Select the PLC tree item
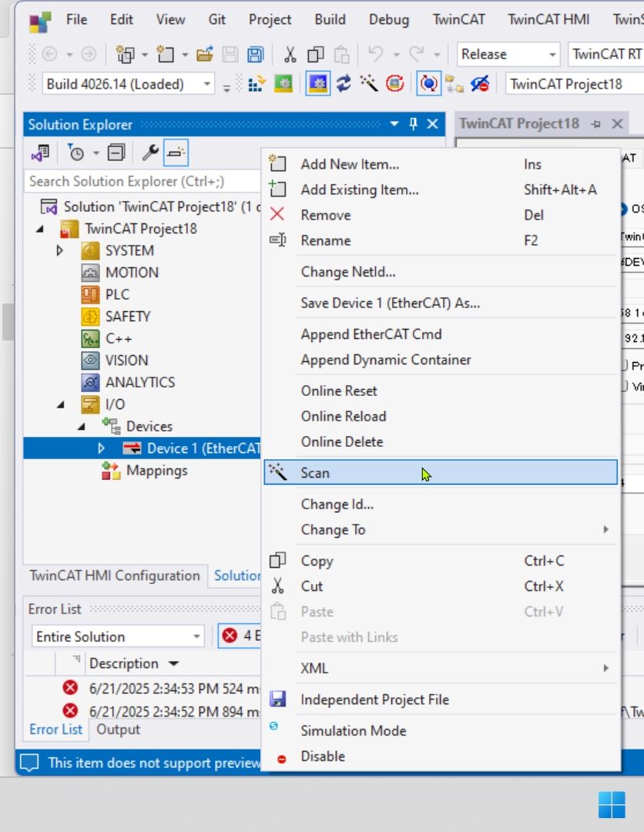 117,294
